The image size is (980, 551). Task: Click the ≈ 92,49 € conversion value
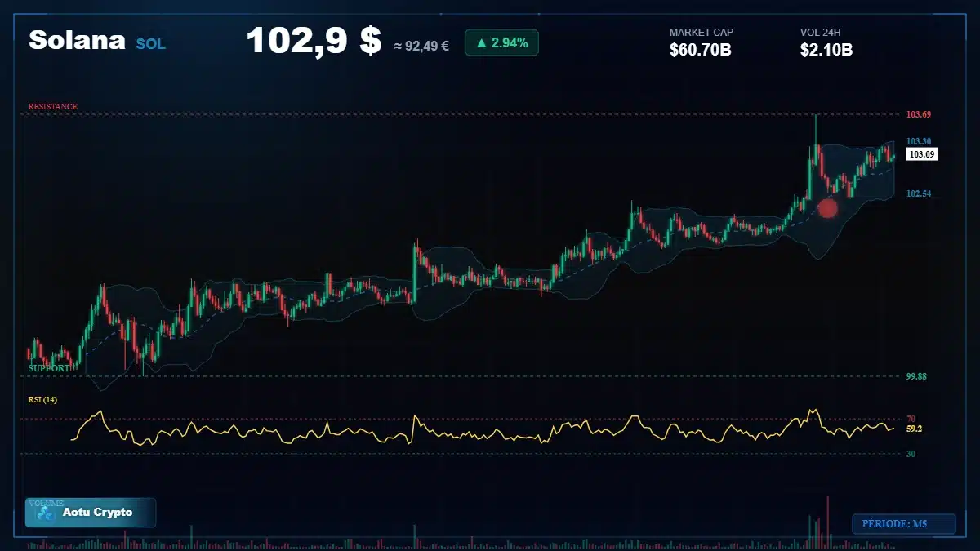tap(421, 46)
